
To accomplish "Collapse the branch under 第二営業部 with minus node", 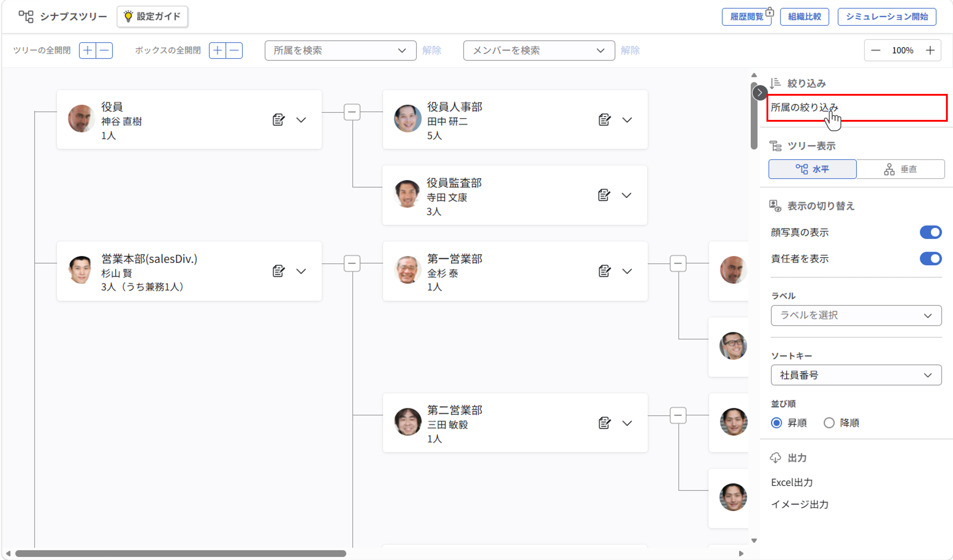I will [678, 415].
